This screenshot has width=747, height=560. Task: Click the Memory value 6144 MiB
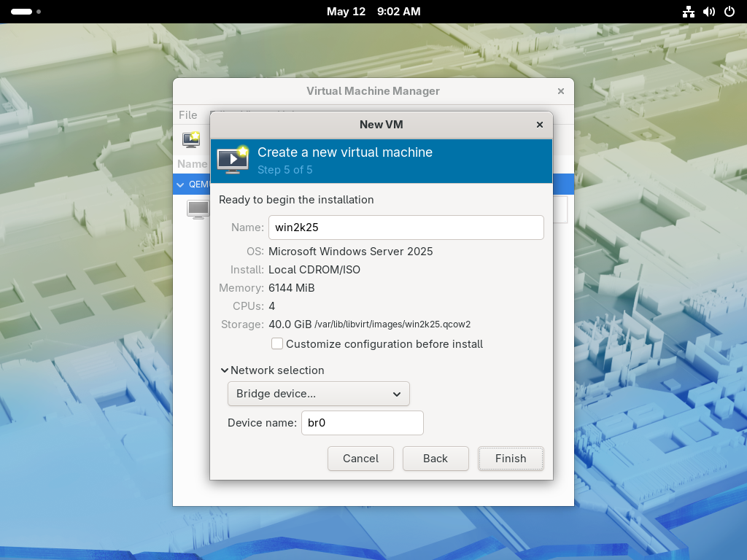292,288
